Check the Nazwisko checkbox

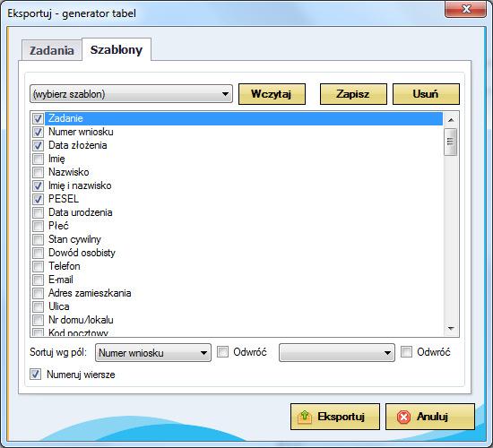point(38,172)
